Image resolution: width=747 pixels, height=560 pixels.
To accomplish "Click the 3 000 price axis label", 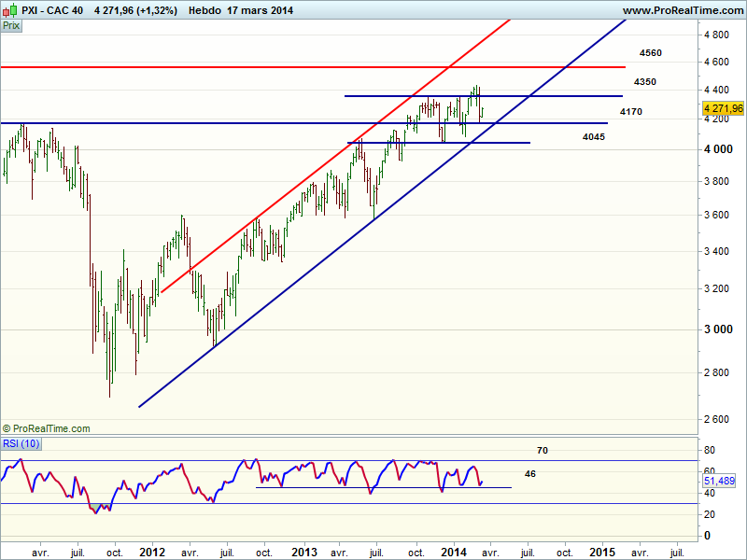I will click(x=717, y=329).
